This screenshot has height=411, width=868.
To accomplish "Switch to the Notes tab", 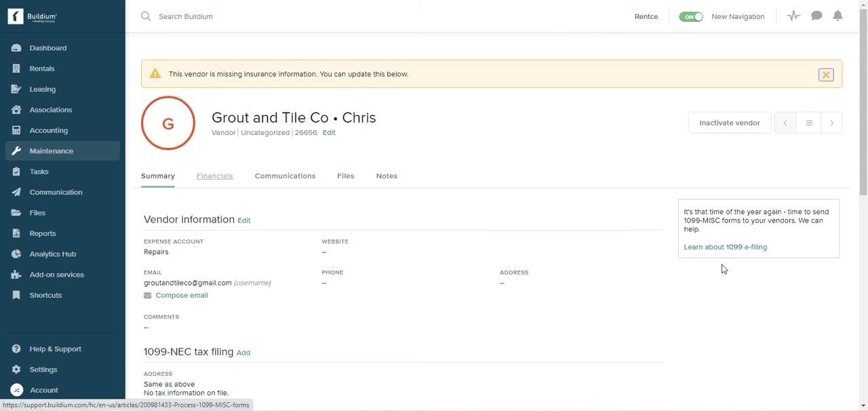I will coord(387,176).
